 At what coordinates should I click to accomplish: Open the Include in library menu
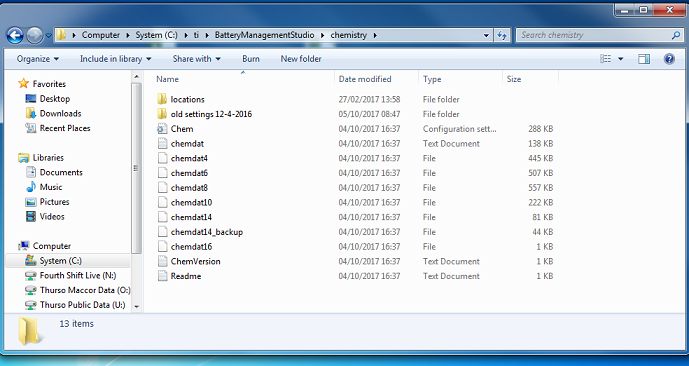pyautogui.click(x=115, y=59)
